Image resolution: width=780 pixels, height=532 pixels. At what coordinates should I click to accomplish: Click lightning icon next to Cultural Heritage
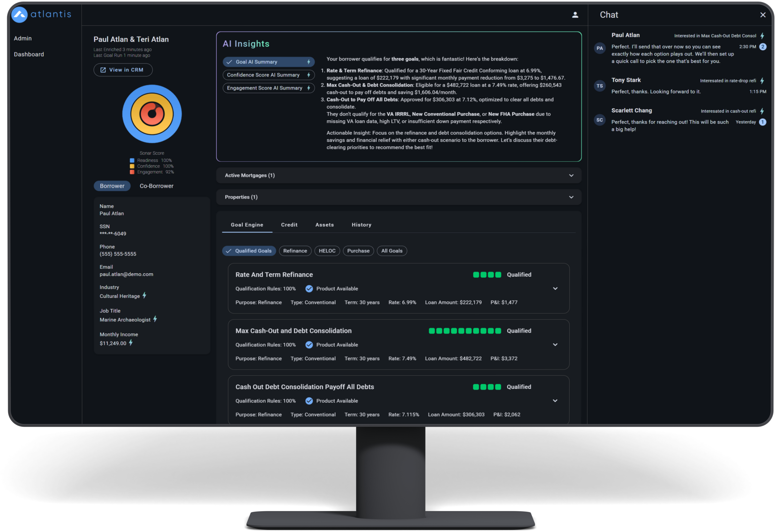pos(144,295)
